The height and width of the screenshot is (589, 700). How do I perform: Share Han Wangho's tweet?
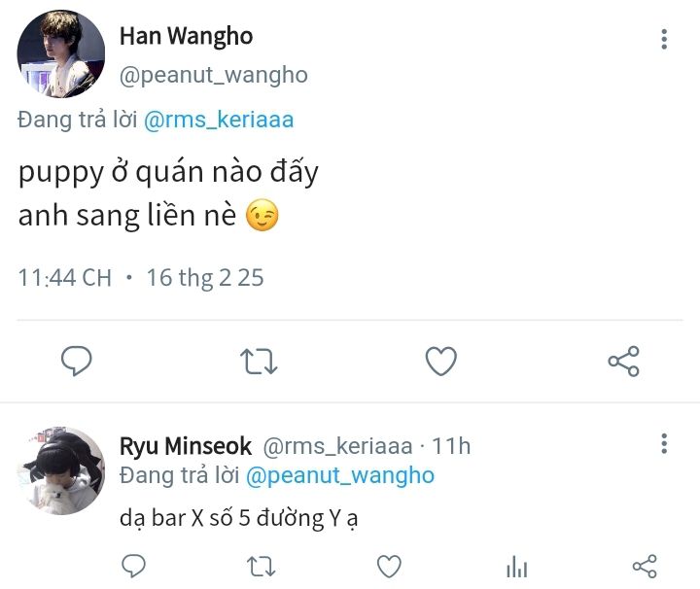pos(623,362)
